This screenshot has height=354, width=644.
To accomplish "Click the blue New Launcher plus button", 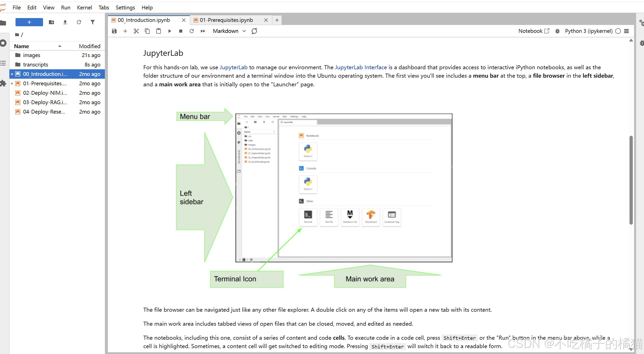I will click(29, 22).
